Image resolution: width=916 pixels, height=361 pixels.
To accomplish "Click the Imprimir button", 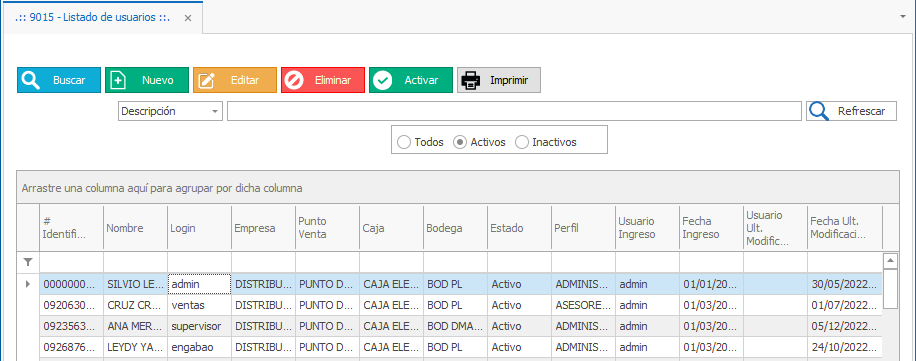I will tap(499, 80).
